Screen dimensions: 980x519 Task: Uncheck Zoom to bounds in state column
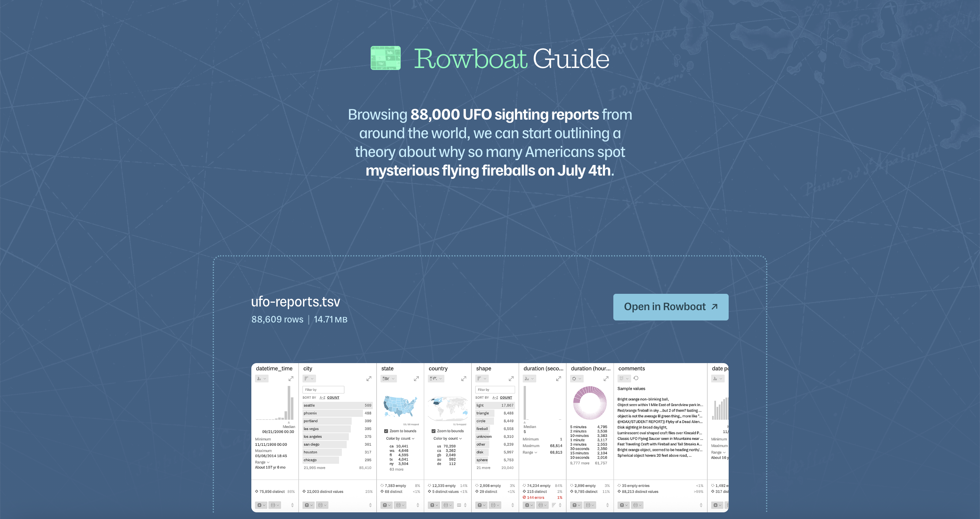coord(386,431)
